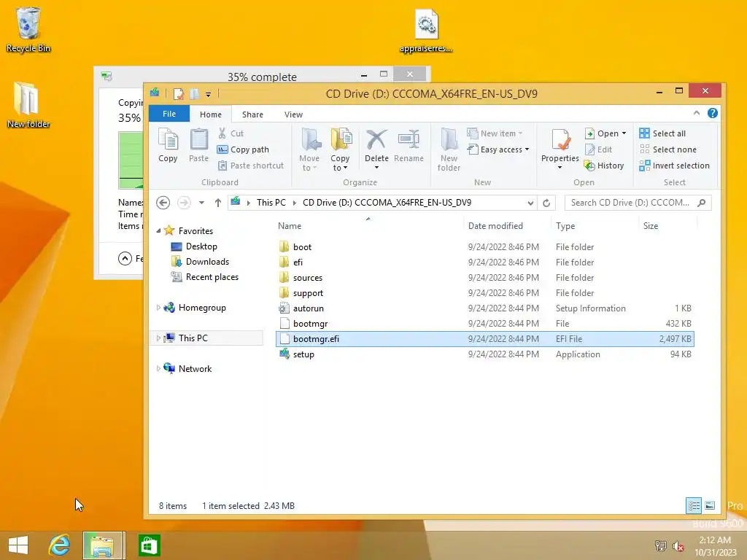Screen dimensions: 747x560
Task: Click the Cut scissors command
Action: [x=231, y=133]
